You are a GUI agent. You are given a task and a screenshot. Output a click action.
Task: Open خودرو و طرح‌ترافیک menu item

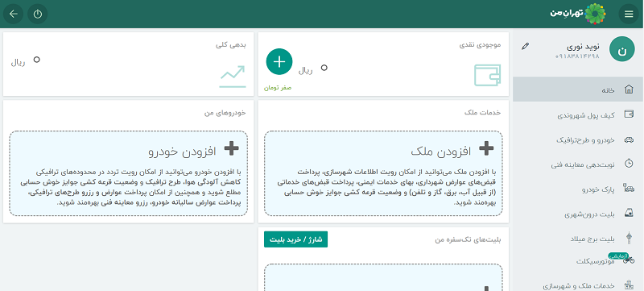577,139
